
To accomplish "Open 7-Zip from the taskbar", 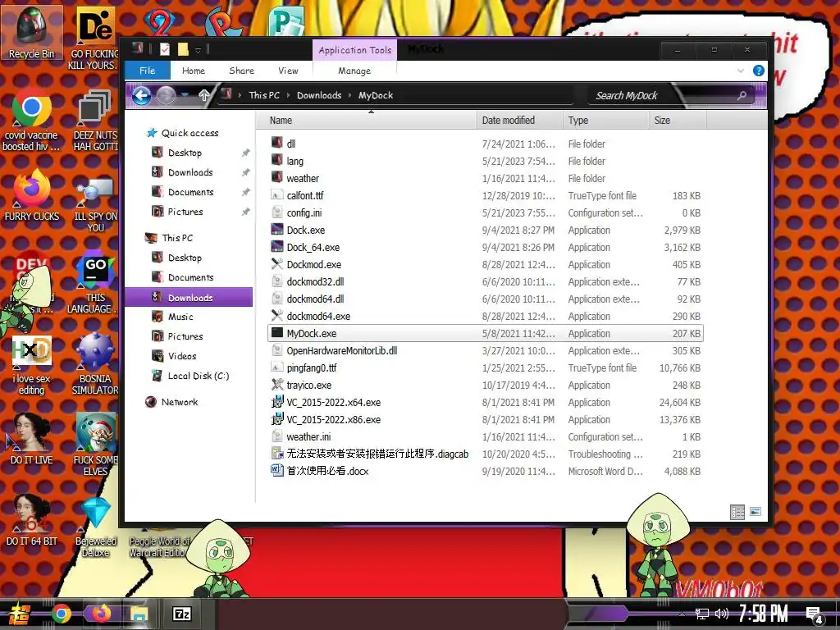I will [181, 614].
